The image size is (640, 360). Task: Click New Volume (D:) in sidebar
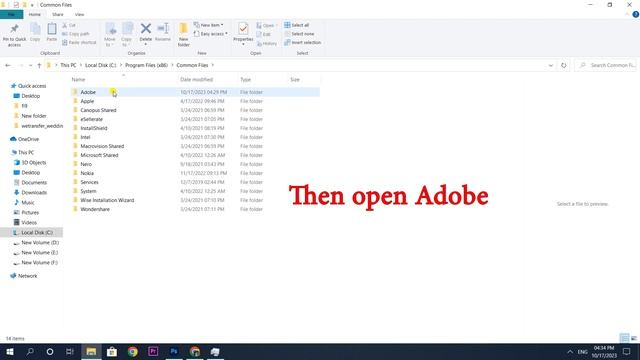point(40,242)
